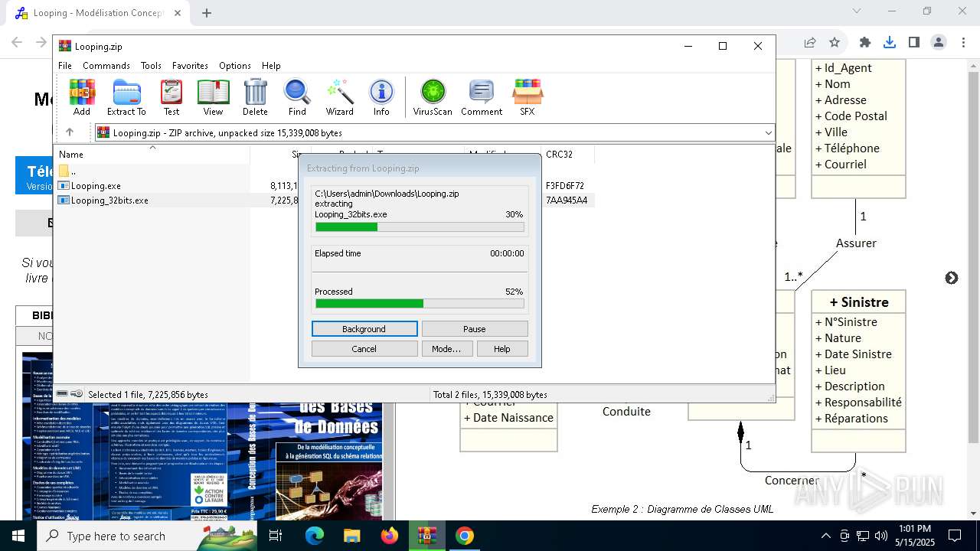980x551 pixels.
Task: Open Chrome tab search chevron
Action: pyautogui.click(x=857, y=11)
